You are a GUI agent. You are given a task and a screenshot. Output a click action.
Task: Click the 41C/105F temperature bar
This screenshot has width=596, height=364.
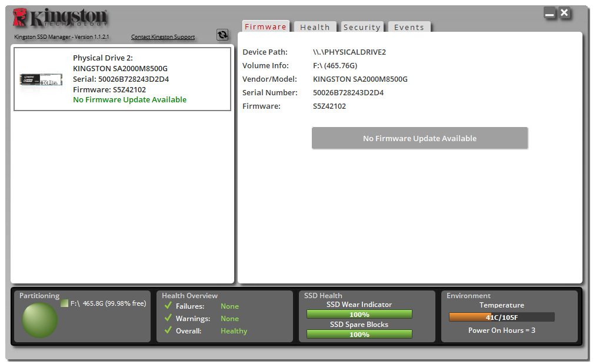point(502,318)
